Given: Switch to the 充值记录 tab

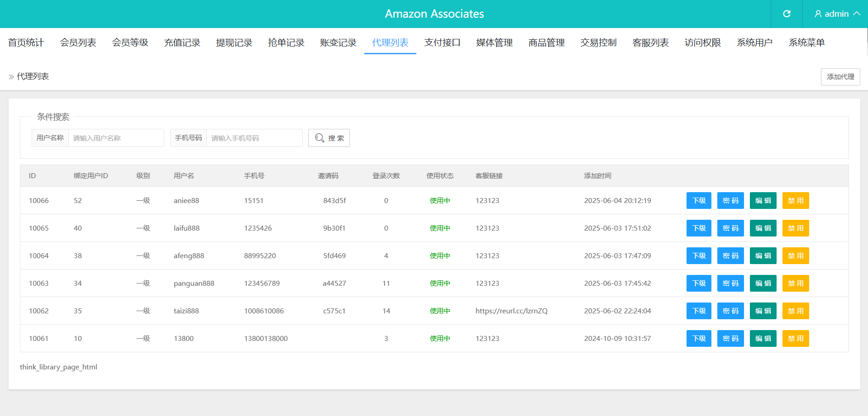Looking at the screenshot, I should click(182, 43).
